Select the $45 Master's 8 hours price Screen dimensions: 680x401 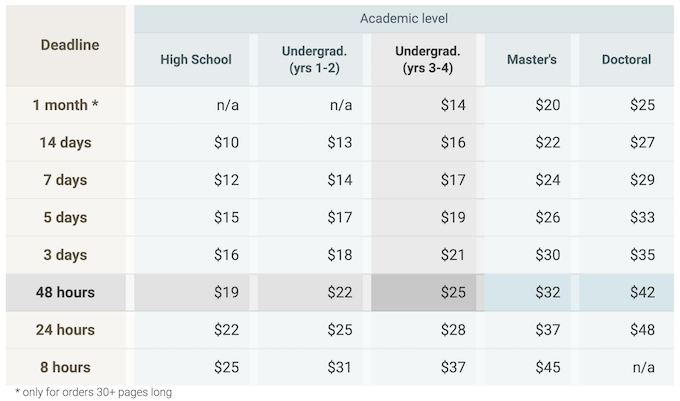point(547,367)
